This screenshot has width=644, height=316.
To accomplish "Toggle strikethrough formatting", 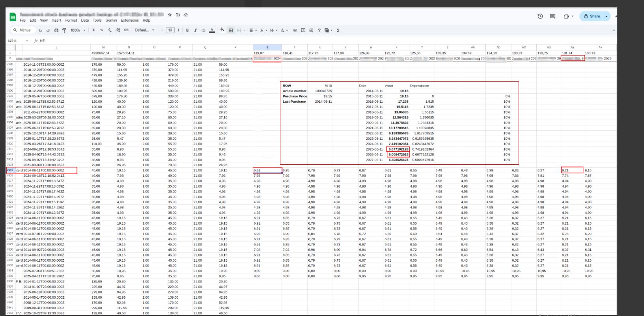I will pyautogui.click(x=203, y=30).
